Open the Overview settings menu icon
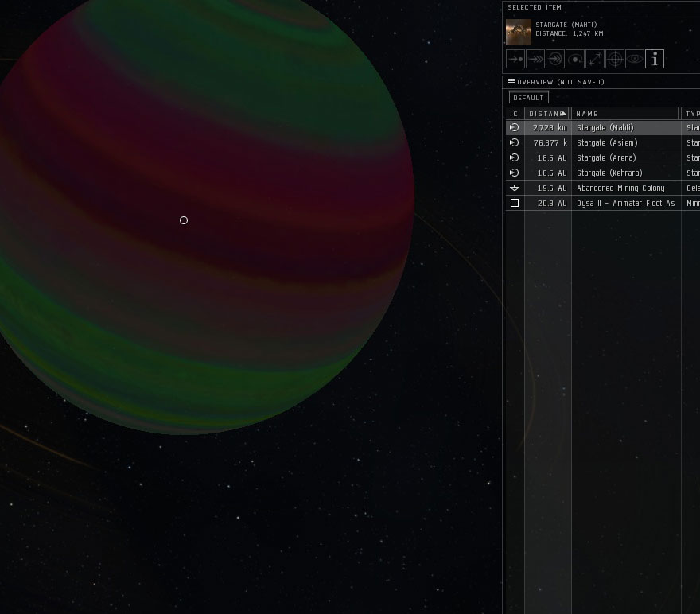Image resolution: width=700 pixels, height=614 pixels. (x=511, y=82)
